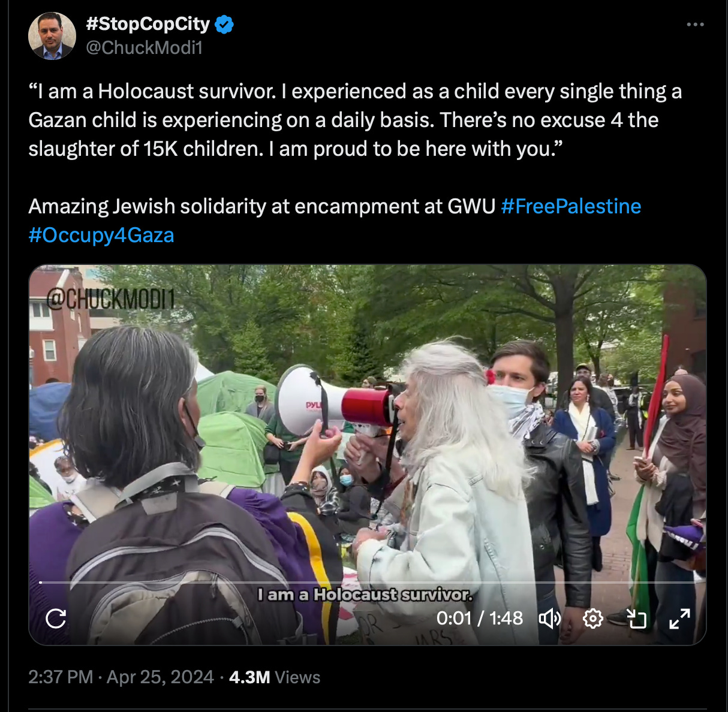Image resolution: width=728 pixels, height=712 pixels.
Task: Mute the video with speaker icon
Action: pyautogui.click(x=549, y=618)
